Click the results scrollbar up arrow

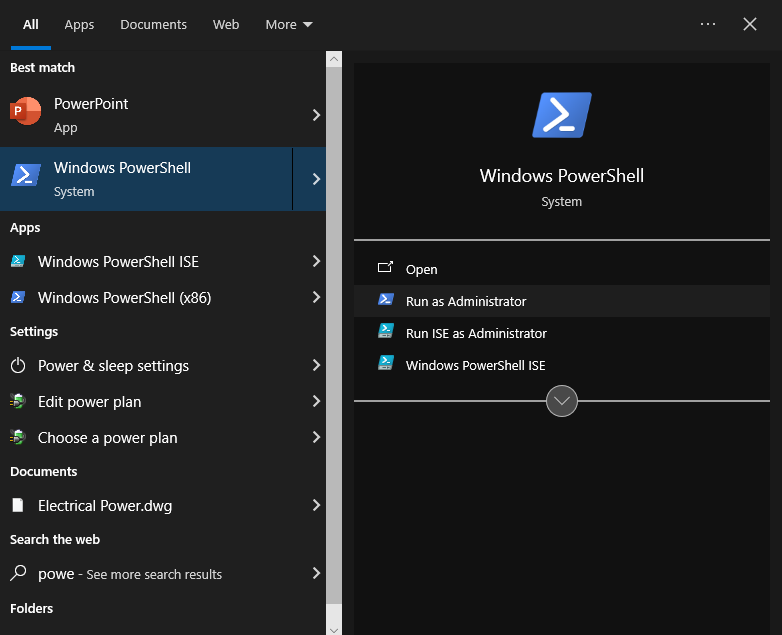click(334, 59)
